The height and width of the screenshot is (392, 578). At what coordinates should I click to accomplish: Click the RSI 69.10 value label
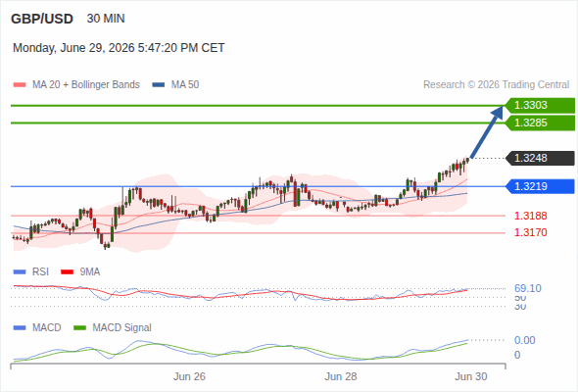click(x=528, y=288)
